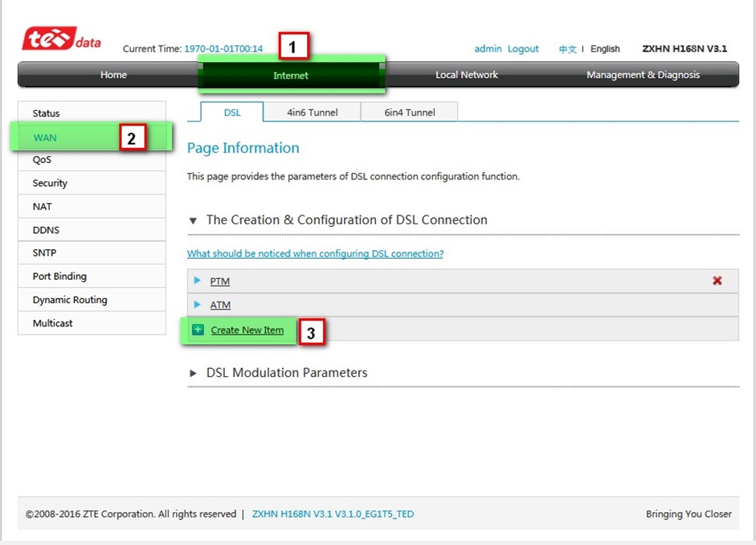Screen dimensions: 756x545
Task: Open the firmware version link in footer
Action: (x=333, y=514)
